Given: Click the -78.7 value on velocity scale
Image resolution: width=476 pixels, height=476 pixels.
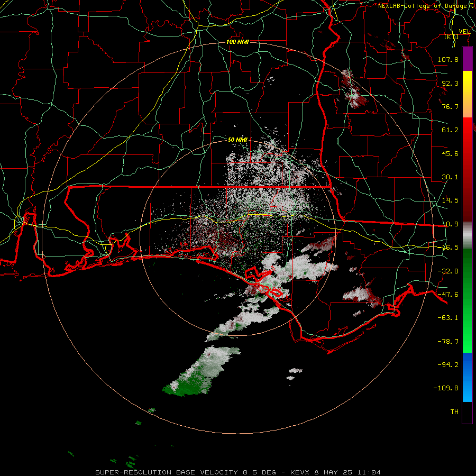Looking at the screenshot, I should (x=448, y=342).
